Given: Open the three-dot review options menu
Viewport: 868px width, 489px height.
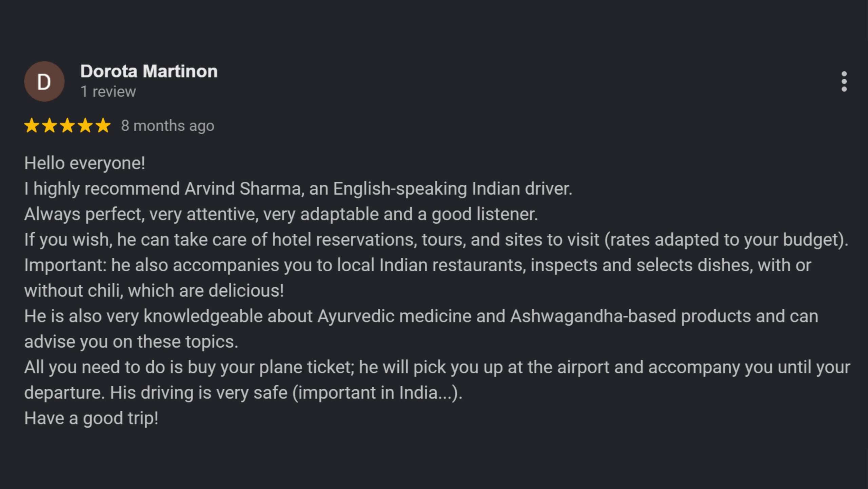Looking at the screenshot, I should click(x=844, y=81).
